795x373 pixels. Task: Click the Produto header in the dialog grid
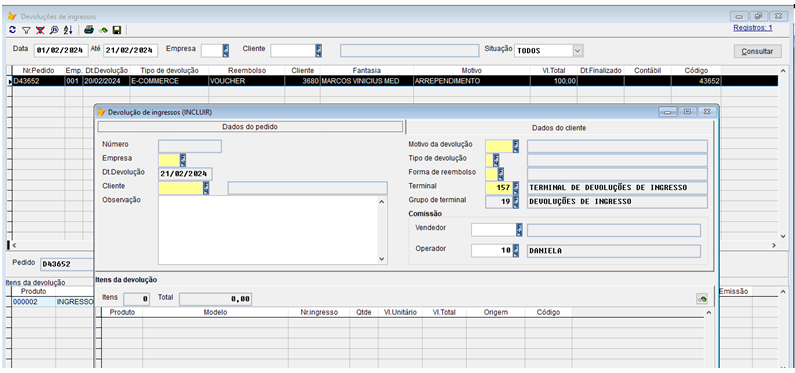[x=122, y=312]
